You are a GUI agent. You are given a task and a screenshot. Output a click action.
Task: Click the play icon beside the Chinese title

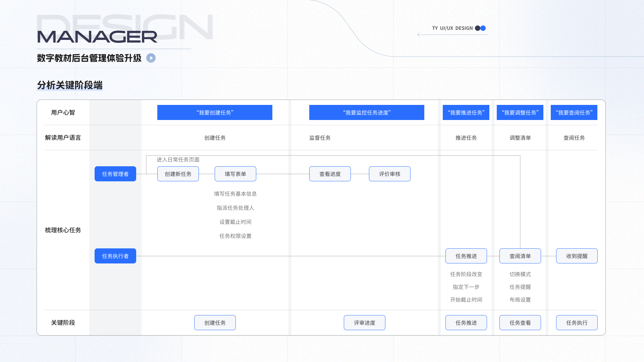[x=151, y=58]
